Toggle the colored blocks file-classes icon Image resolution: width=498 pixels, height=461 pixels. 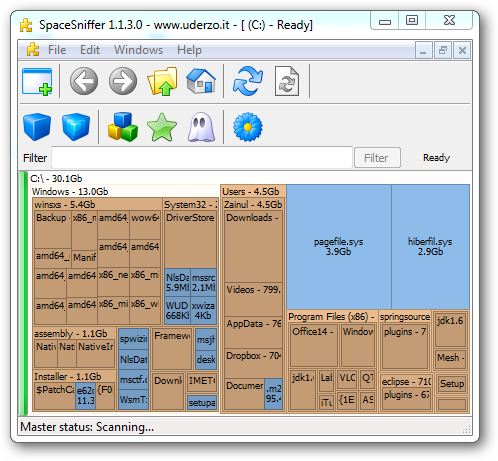pos(123,127)
